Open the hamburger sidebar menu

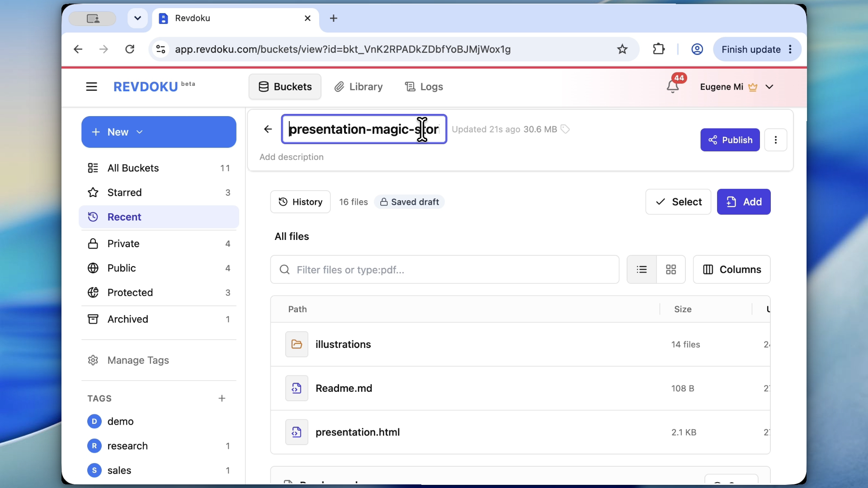(91, 86)
